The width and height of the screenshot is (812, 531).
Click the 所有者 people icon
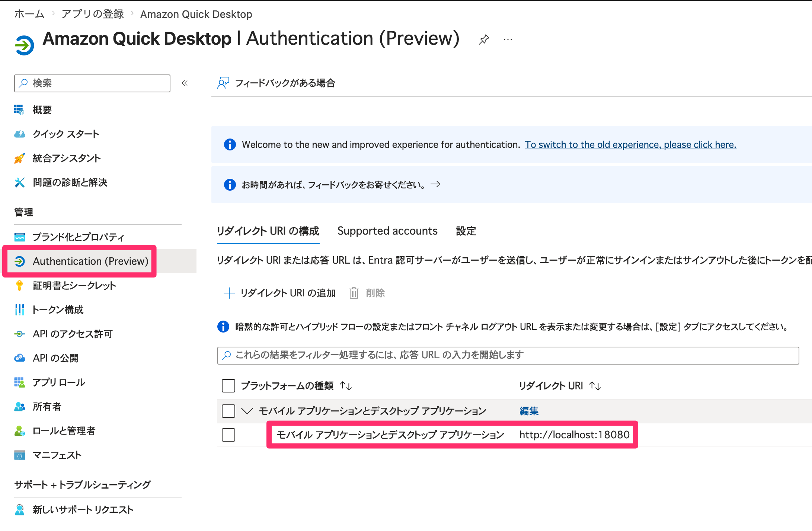click(19, 407)
